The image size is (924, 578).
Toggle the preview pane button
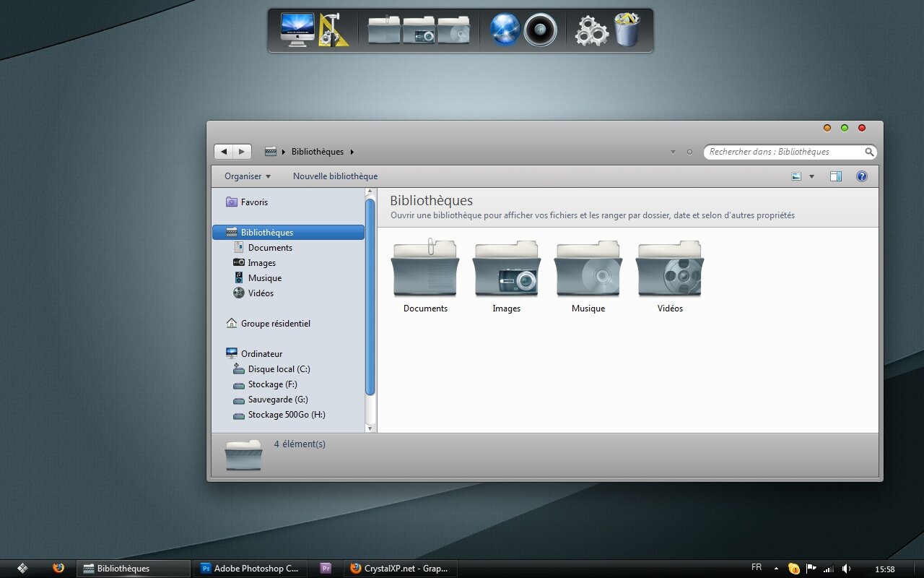[x=835, y=176]
